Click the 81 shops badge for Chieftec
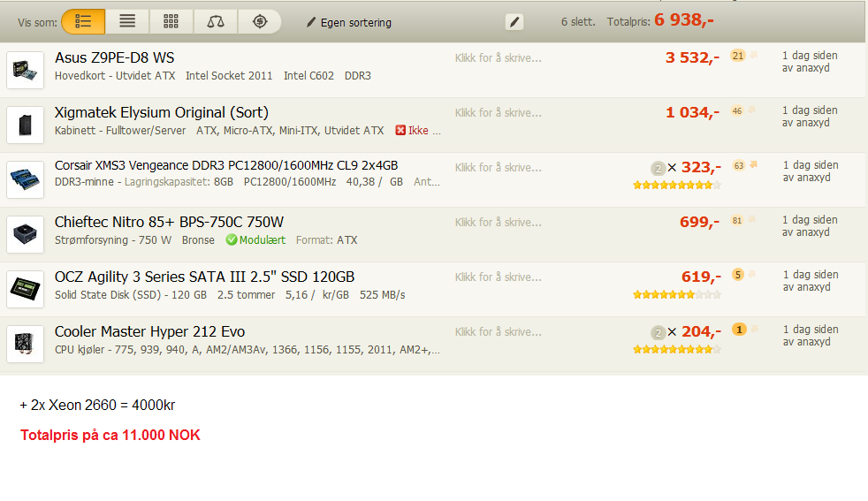Viewport: 868px width, 501px height. coord(737,220)
